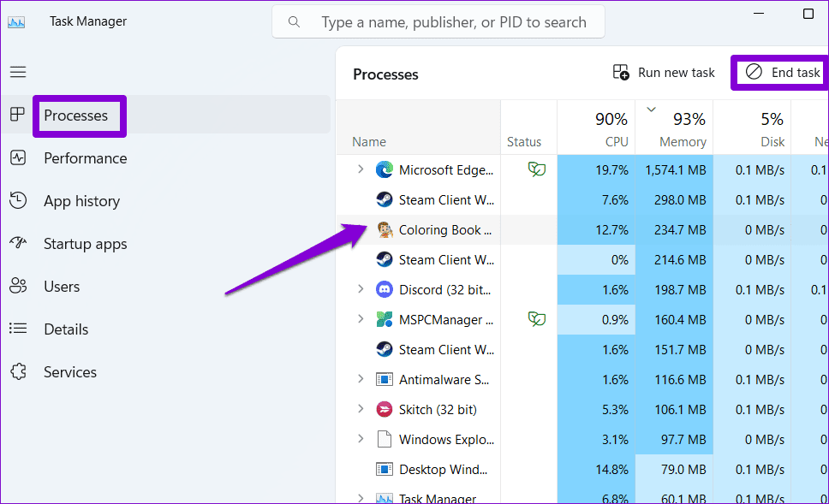This screenshot has width=829, height=504.
Task: Sort by the Memory column header
Action: point(674,127)
